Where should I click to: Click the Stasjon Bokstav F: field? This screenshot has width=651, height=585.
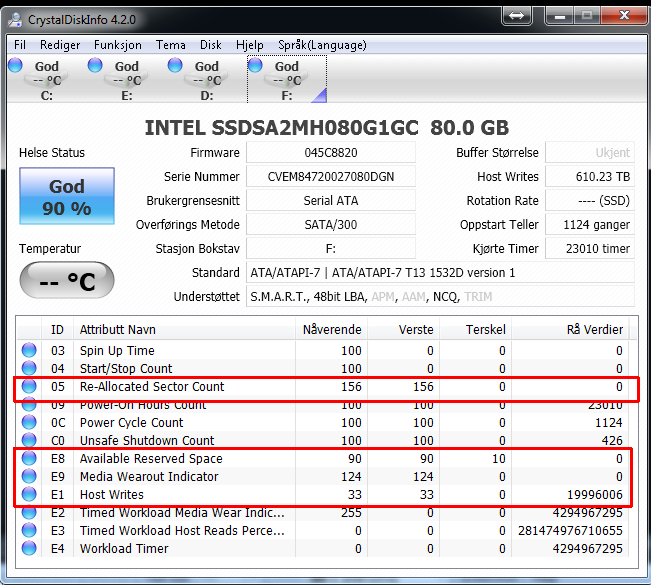click(x=331, y=249)
